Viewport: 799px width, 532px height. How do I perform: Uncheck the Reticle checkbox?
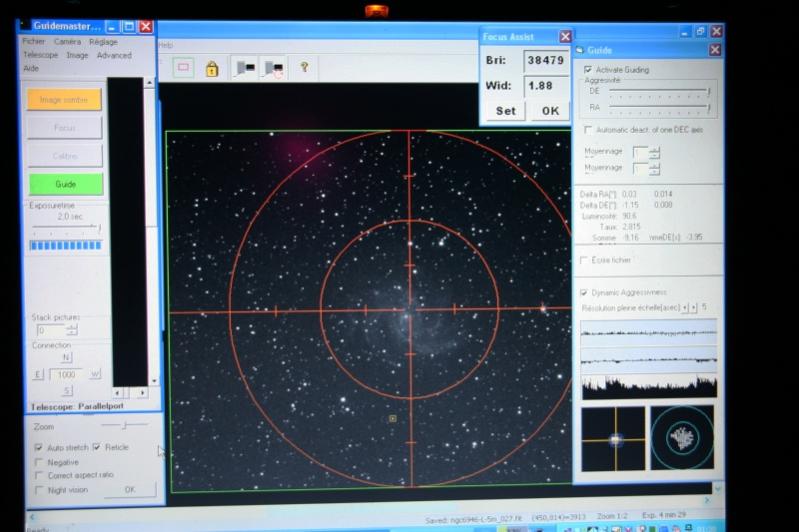tap(96, 447)
